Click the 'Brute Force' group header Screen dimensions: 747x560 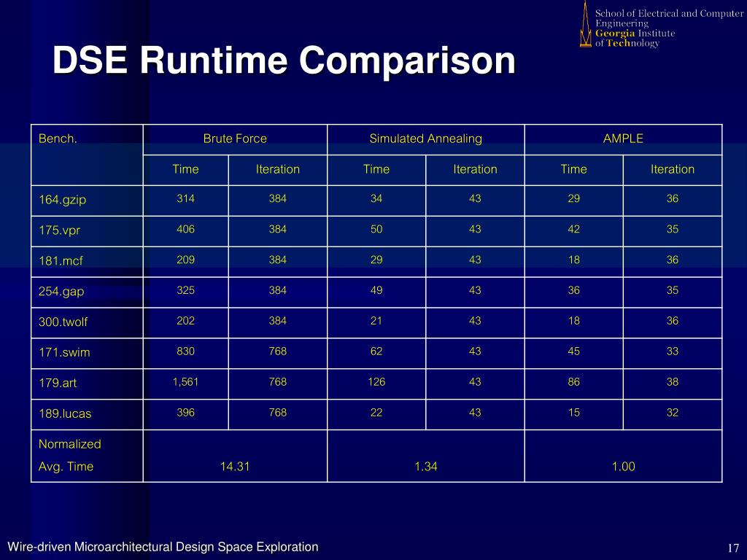click(x=235, y=139)
